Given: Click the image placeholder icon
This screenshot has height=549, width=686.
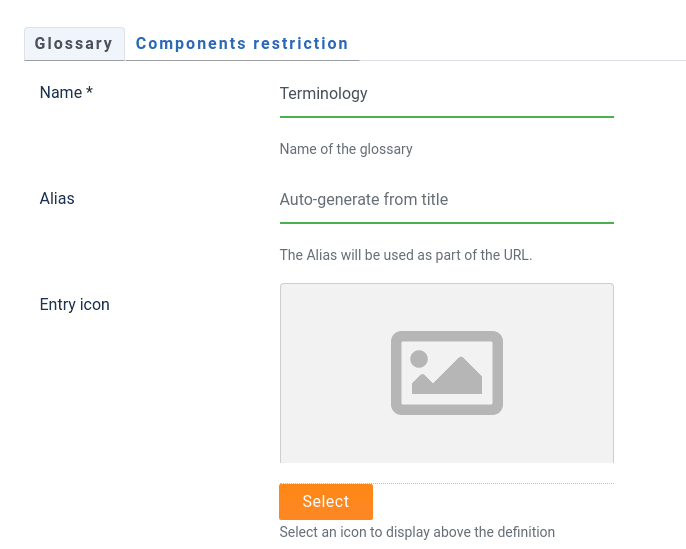Looking at the screenshot, I should (446, 372).
